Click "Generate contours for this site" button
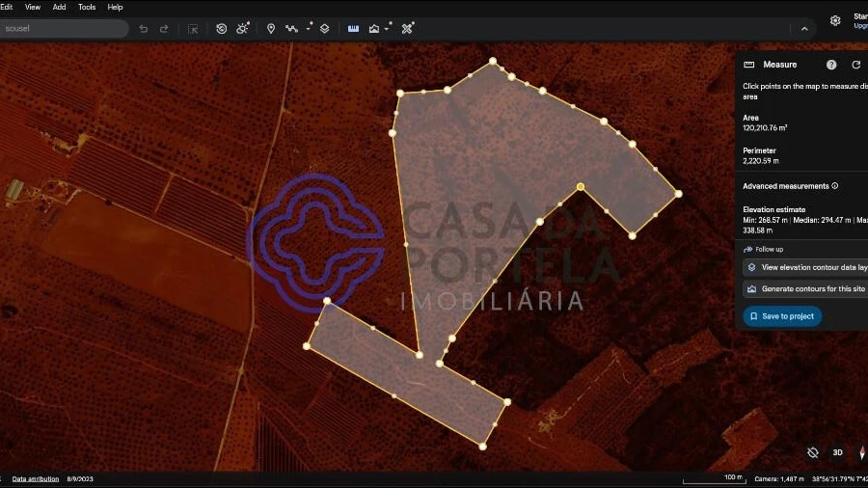This screenshot has width=868, height=488. point(806,288)
